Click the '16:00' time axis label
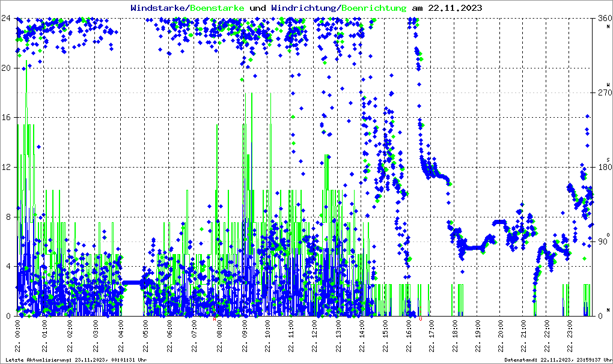 [409, 336]
